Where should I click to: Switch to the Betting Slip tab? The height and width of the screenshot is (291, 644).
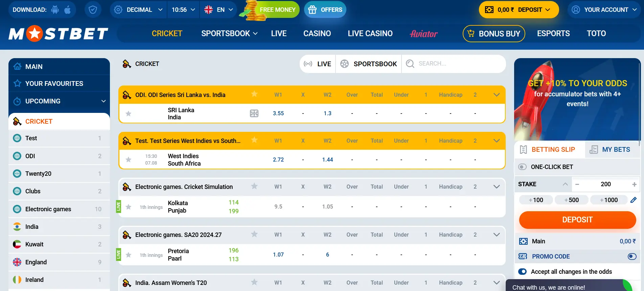550,149
